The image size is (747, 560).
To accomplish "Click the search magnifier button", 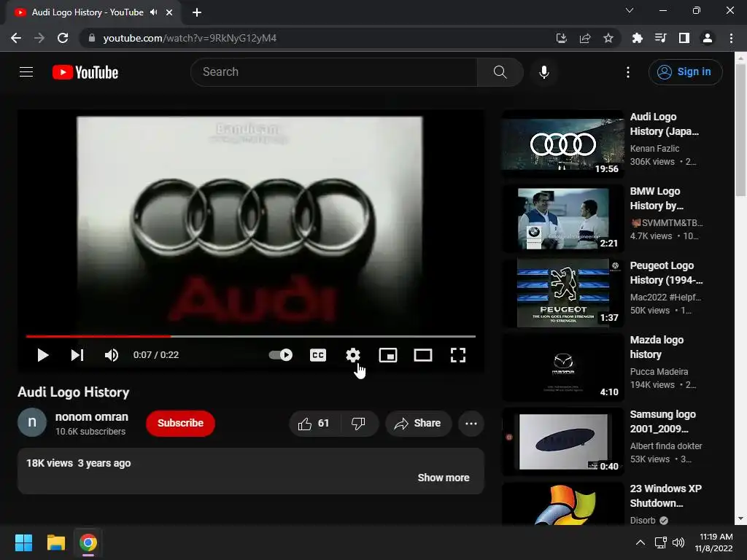I will pyautogui.click(x=500, y=72).
